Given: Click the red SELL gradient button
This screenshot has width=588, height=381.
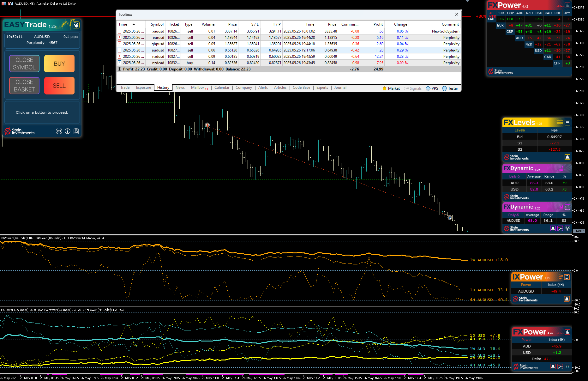Looking at the screenshot, I should pos(59,86).
